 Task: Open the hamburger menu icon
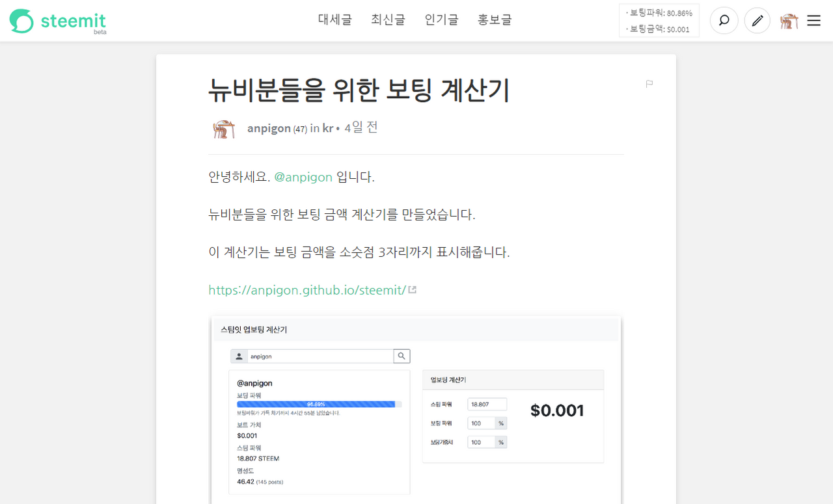pos(813,21)
